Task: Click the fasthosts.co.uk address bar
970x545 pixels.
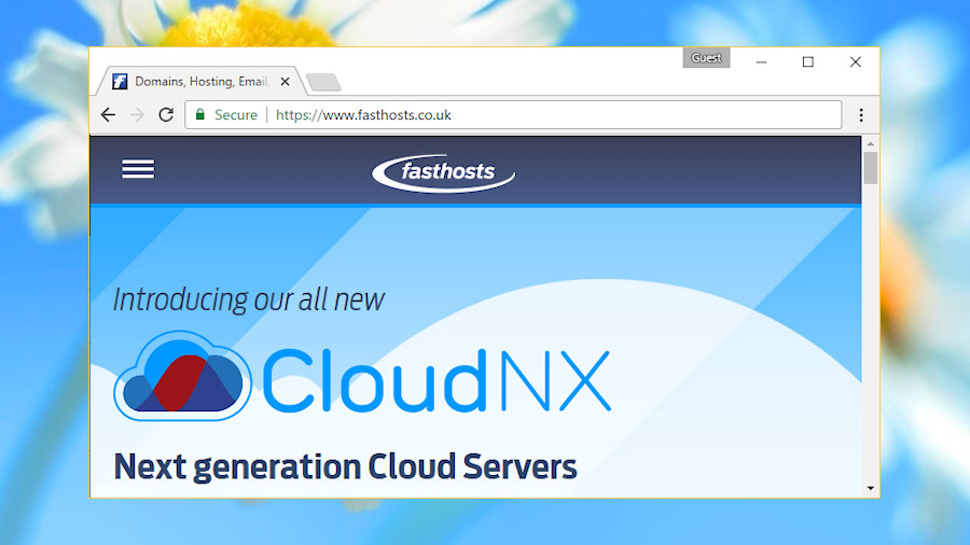Action: (513, 115)
